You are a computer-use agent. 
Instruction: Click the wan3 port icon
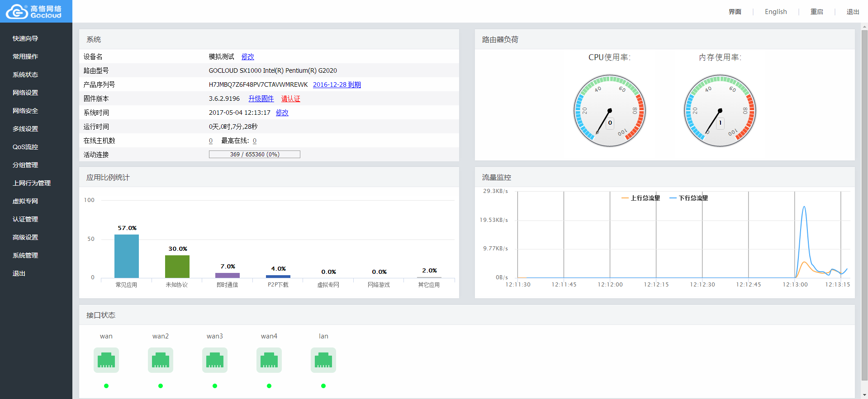(215, 360)
